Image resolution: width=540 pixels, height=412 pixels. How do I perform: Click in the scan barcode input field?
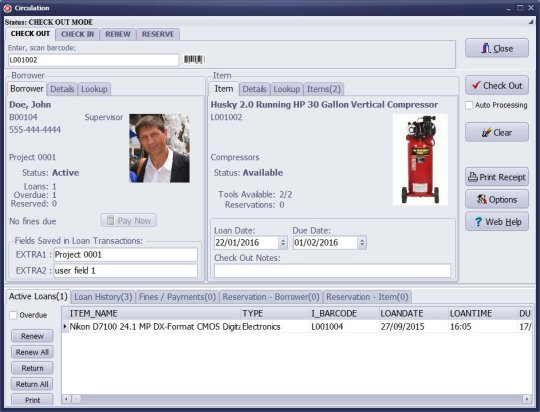(x=93, y=60)
